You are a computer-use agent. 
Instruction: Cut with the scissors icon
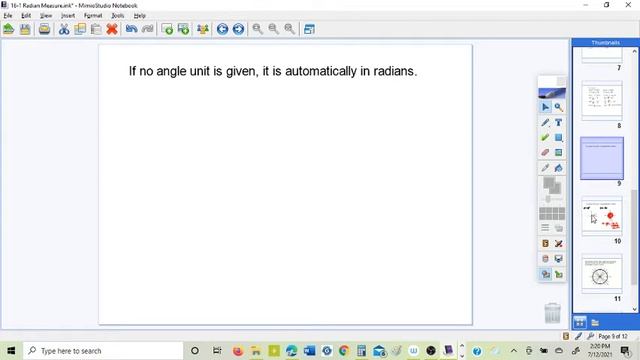64,29
